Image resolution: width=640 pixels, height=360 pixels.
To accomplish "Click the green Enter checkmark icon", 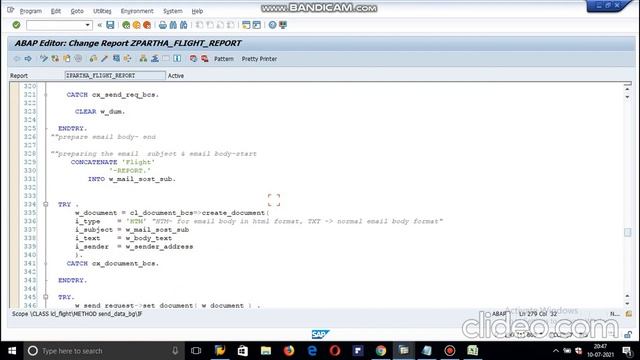I will (x=16, y=25).
